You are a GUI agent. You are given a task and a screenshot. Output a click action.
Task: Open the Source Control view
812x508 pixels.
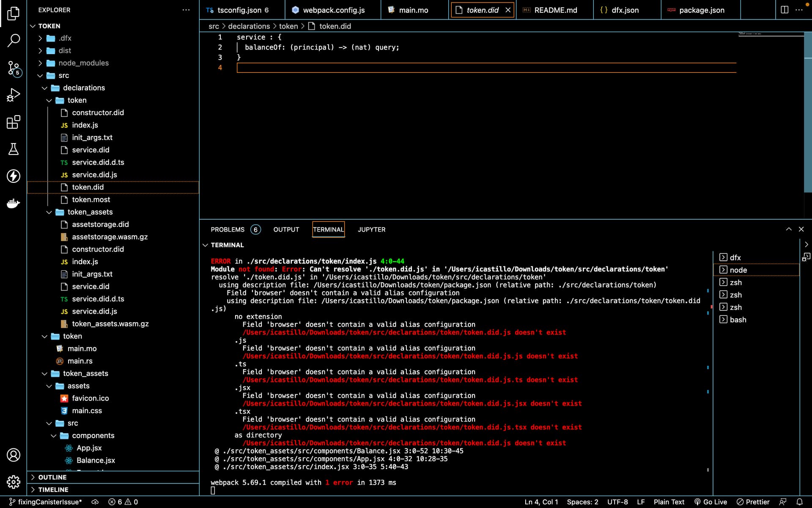14,68
